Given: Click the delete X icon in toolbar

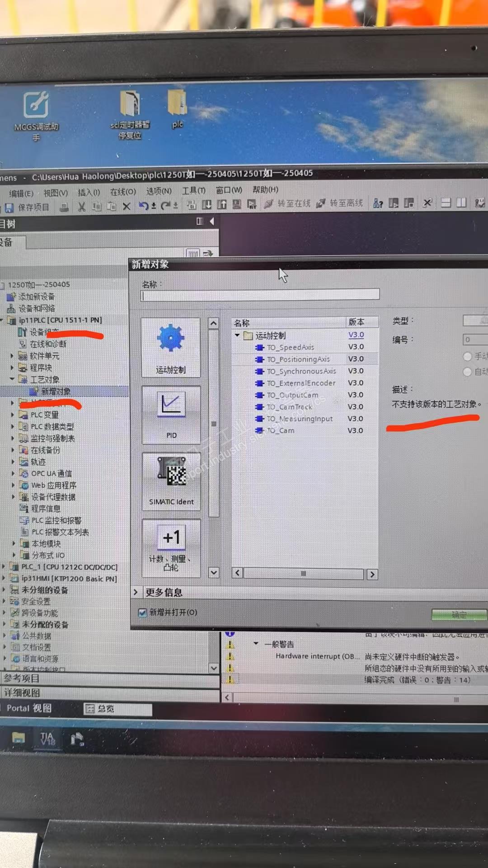Looking at the screenshot, I should [127, 206].
